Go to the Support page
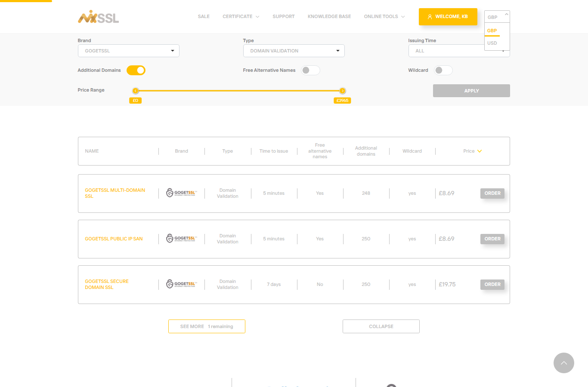Image resolution: width=588 pixels, height=387 pixels. click(284, 16)
